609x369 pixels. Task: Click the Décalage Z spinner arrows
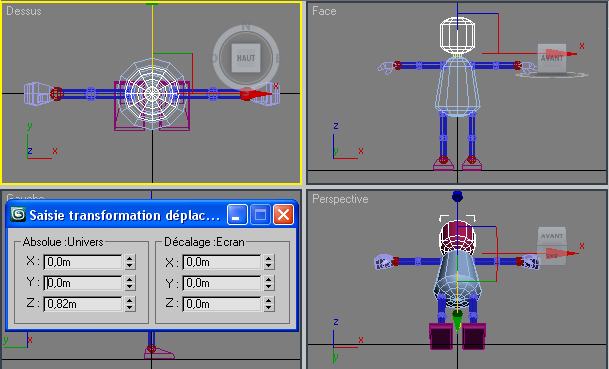(x=269, y=304)
